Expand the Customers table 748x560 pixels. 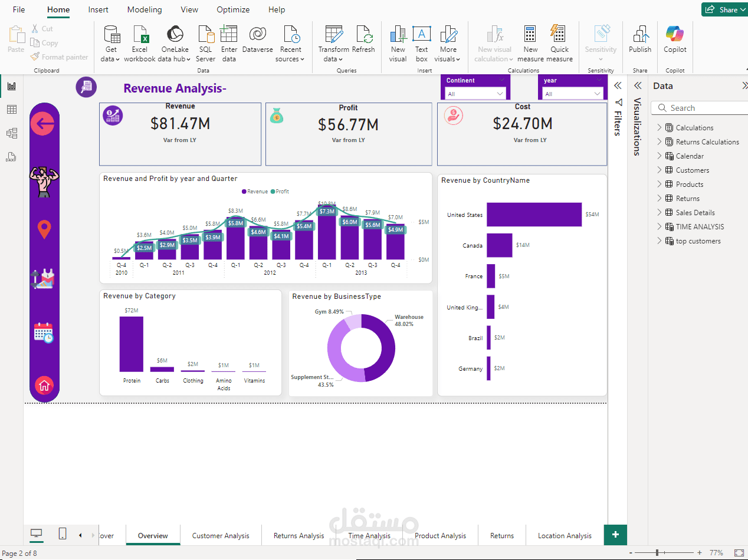click(660, 170)
